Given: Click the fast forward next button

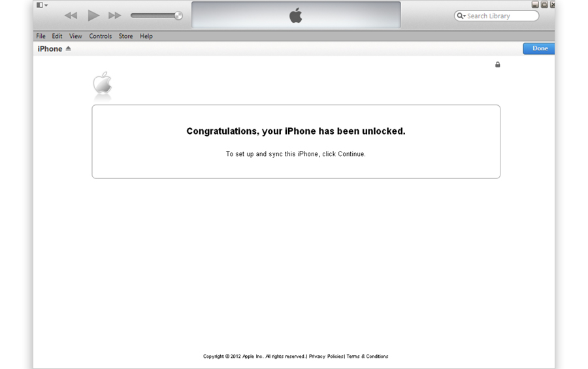Looking at the screenshot, I should coord(115,16).
